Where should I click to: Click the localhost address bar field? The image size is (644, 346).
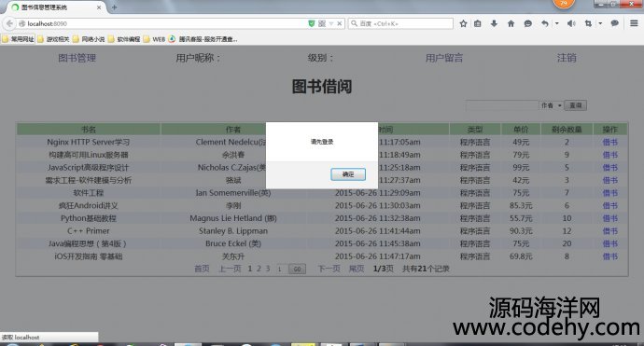click(164, 24)
